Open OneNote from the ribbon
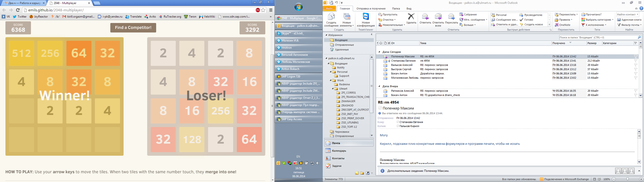Viewport: 644px width, 182px height. click(x=562, y=25)
